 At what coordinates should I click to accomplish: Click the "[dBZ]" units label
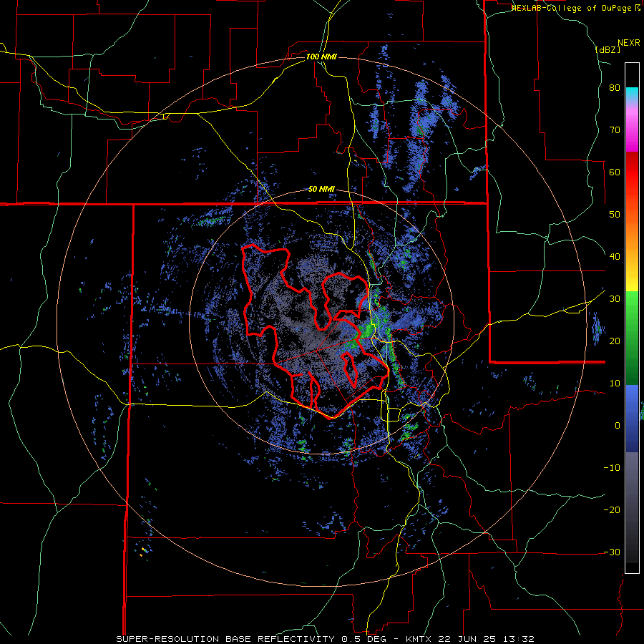608,49
